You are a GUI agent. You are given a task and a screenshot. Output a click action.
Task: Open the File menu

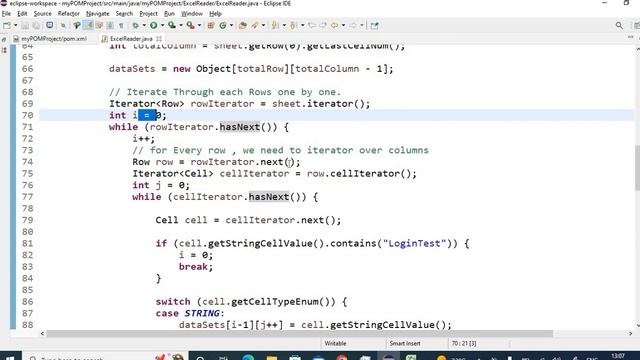click(x=6, y=13)
